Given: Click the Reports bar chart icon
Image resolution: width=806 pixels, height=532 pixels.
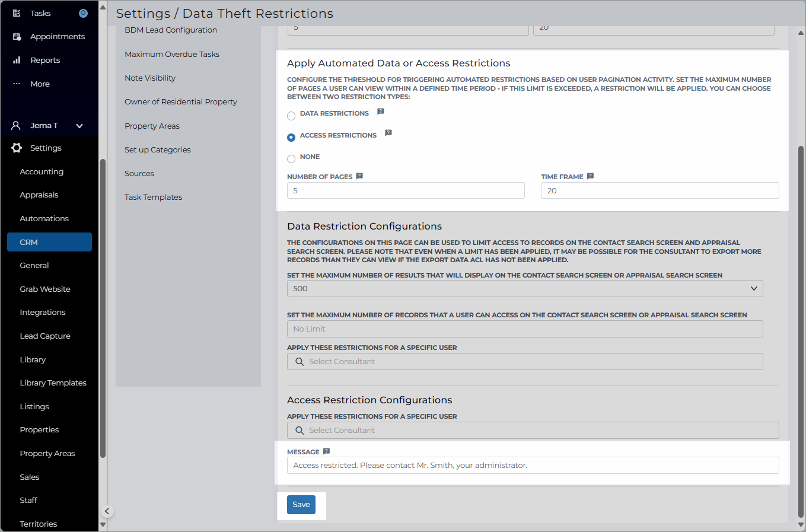Looking at the screenshot, I should coord(17,60).
